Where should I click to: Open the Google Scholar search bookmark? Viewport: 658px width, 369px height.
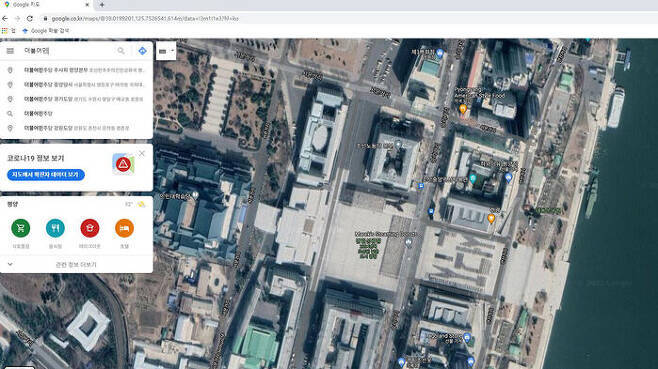point(45,31)
